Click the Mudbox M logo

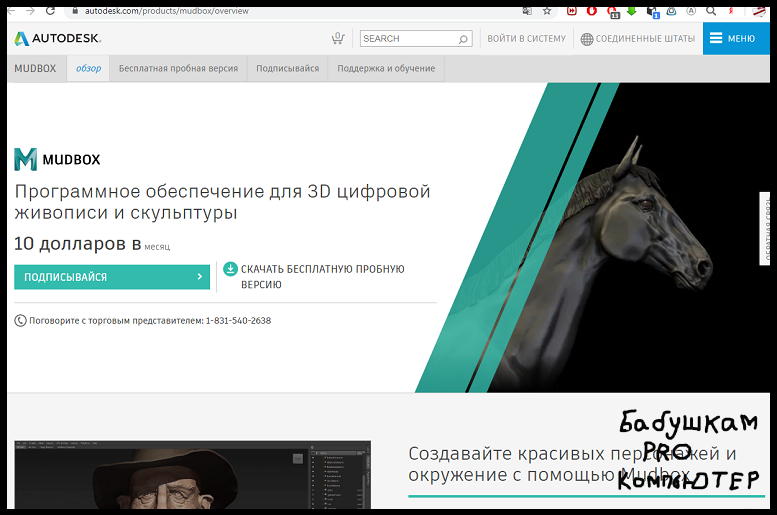click(x=25, y=159)
